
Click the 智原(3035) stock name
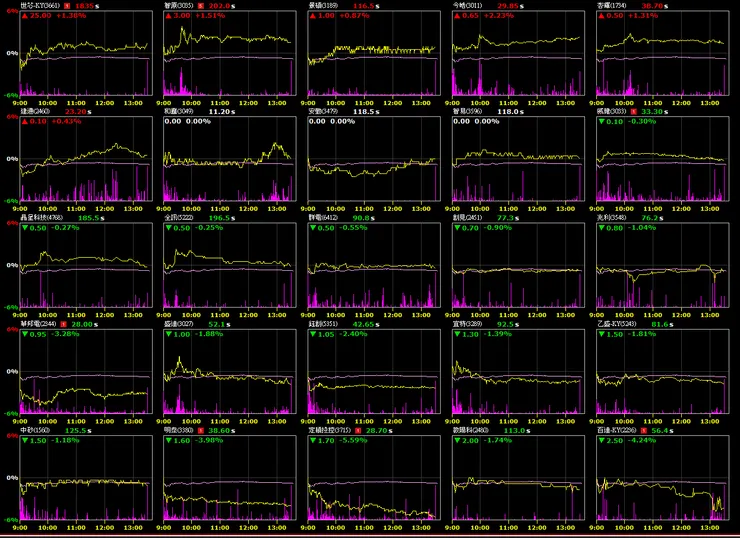[179, 6]
